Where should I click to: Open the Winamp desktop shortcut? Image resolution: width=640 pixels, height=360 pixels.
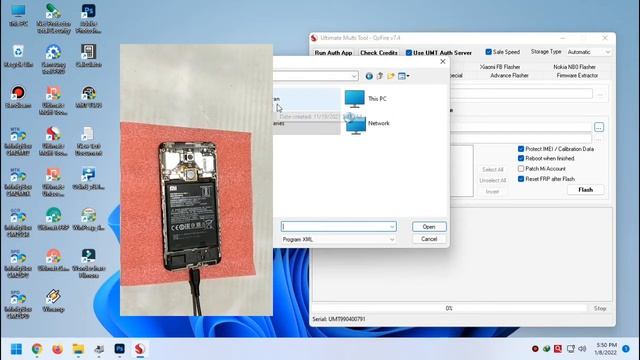[x=53, y=301]
